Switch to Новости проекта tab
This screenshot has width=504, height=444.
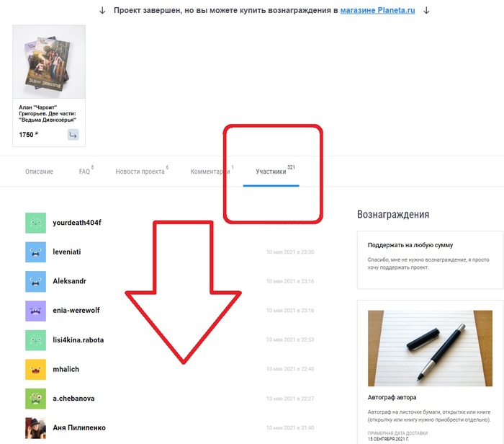[140, 172]
